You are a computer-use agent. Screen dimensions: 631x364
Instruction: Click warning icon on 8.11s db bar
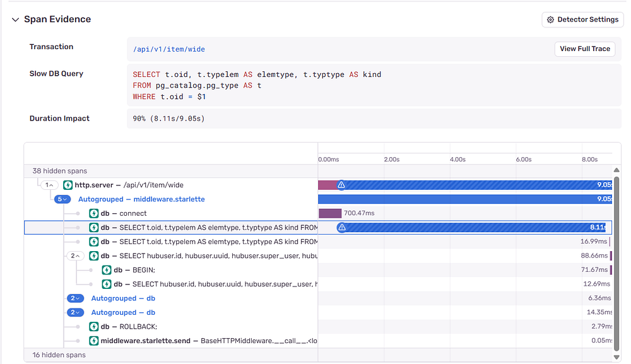tap(342, 228)
